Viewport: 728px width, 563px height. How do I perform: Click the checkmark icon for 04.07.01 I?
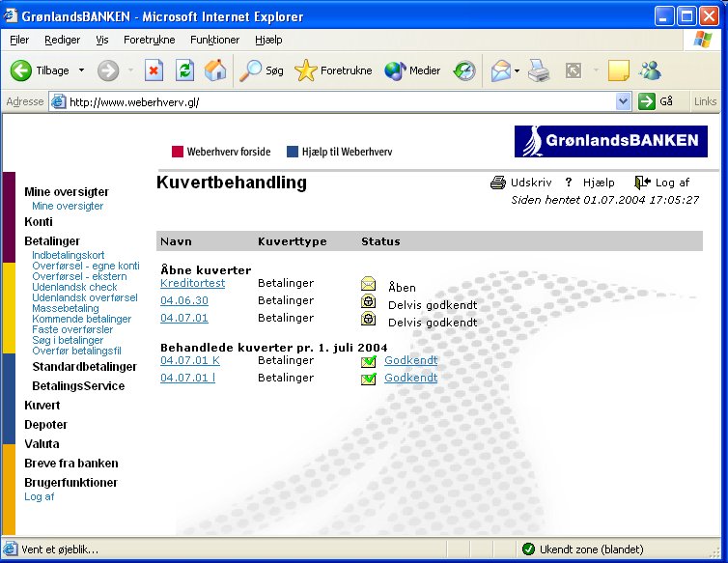368,380
